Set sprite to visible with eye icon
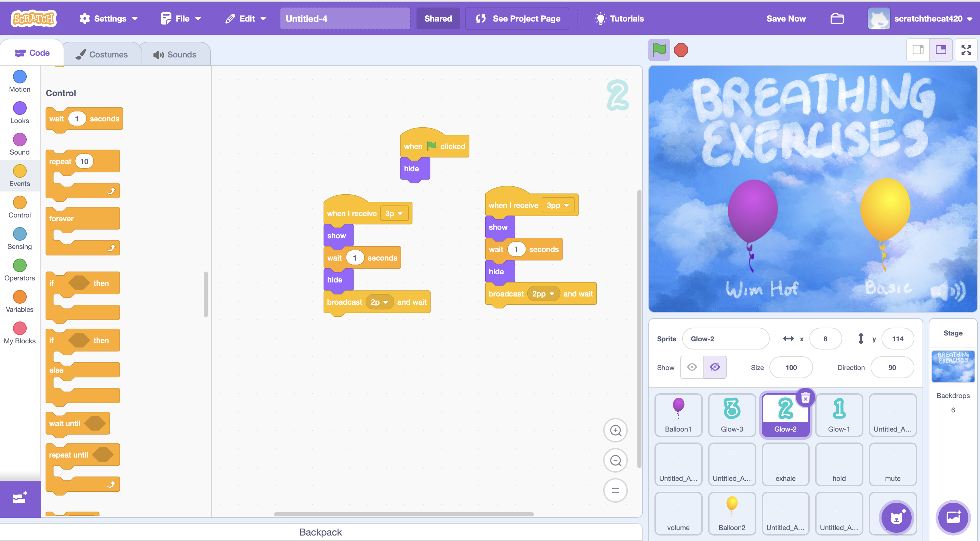980x541 pixels. (692, 367)
